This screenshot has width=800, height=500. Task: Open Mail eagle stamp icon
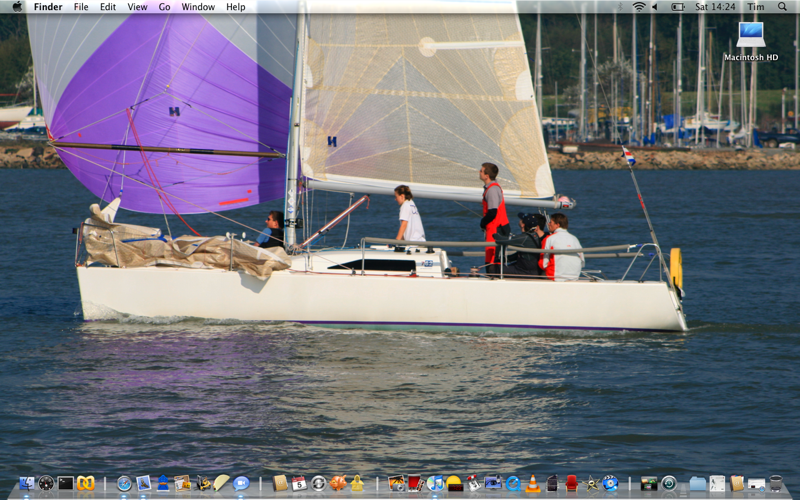pyautogui.click(x=144, y=483)
